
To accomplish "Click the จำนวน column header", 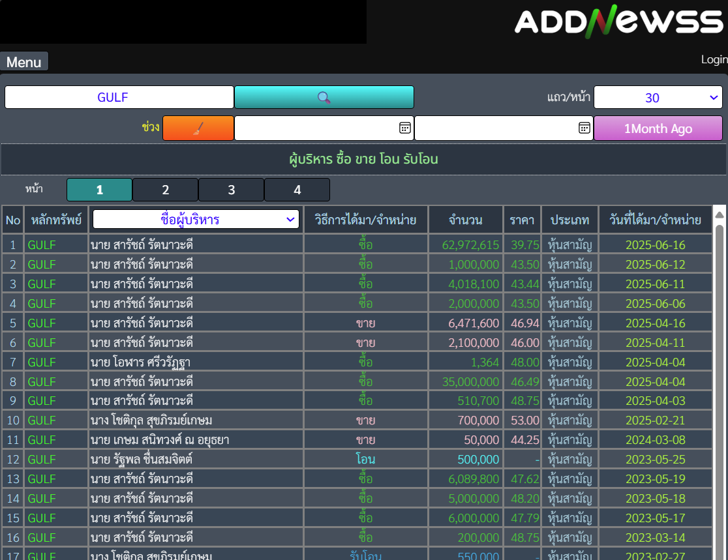I will pos(466,220).
